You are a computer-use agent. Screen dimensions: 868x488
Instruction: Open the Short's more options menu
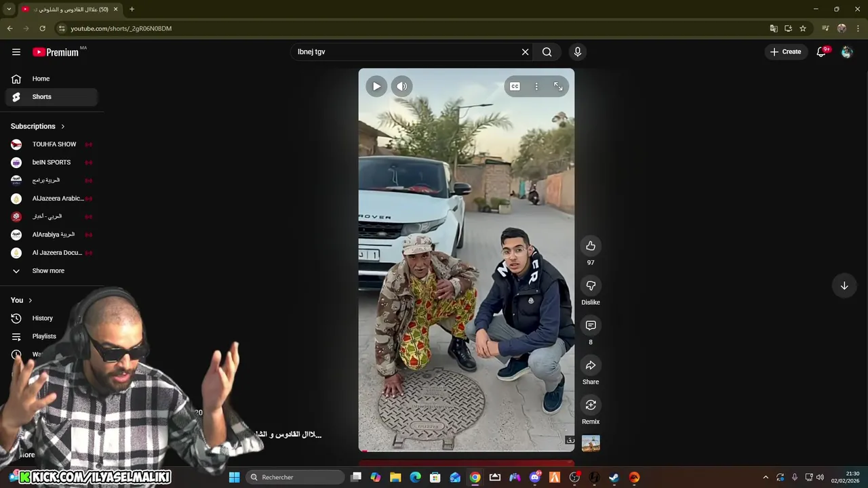coord(536,86)
